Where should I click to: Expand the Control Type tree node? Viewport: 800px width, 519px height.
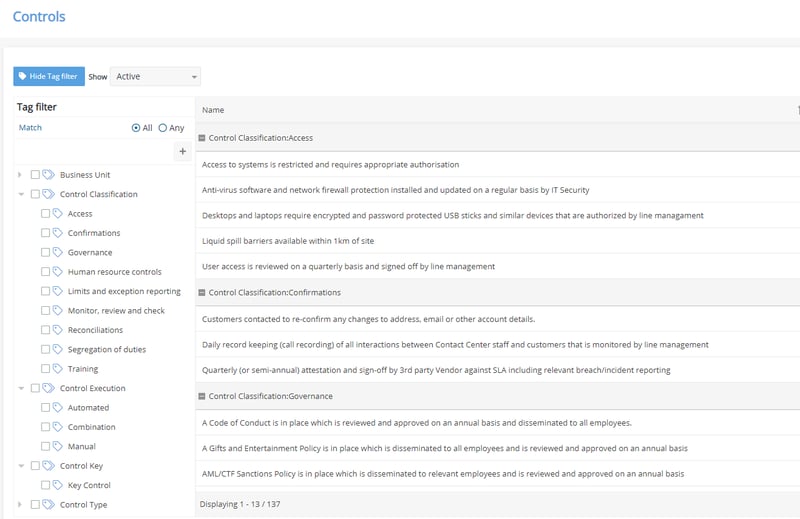click(x=20, y=505)
